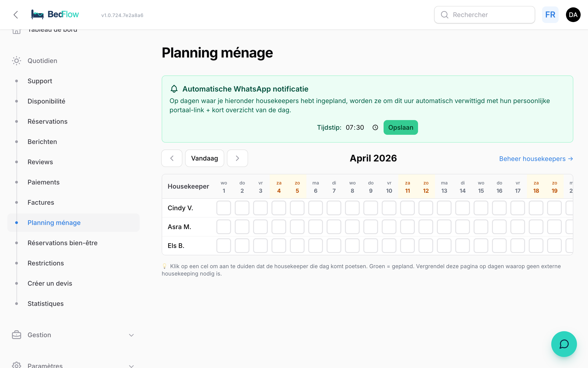The width and height of the screenshot is (588, 368).
Task: Toggle Cindy V. cell for zo 19
Action: 554,208
